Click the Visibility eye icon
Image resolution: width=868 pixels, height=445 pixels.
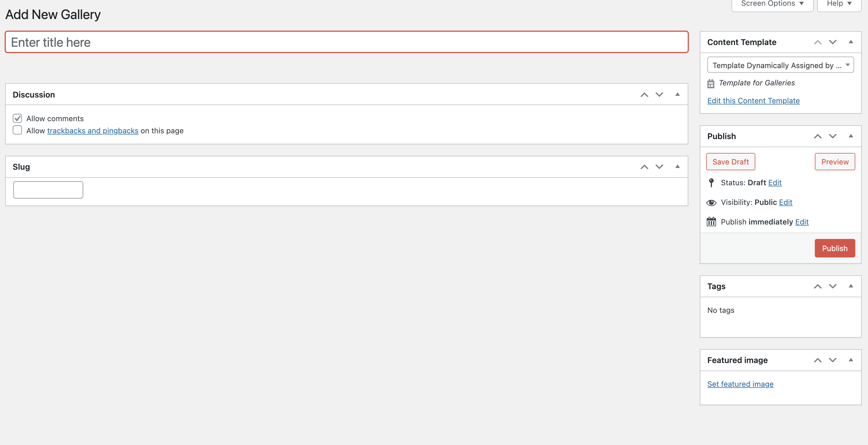click(x=711, y=203)
